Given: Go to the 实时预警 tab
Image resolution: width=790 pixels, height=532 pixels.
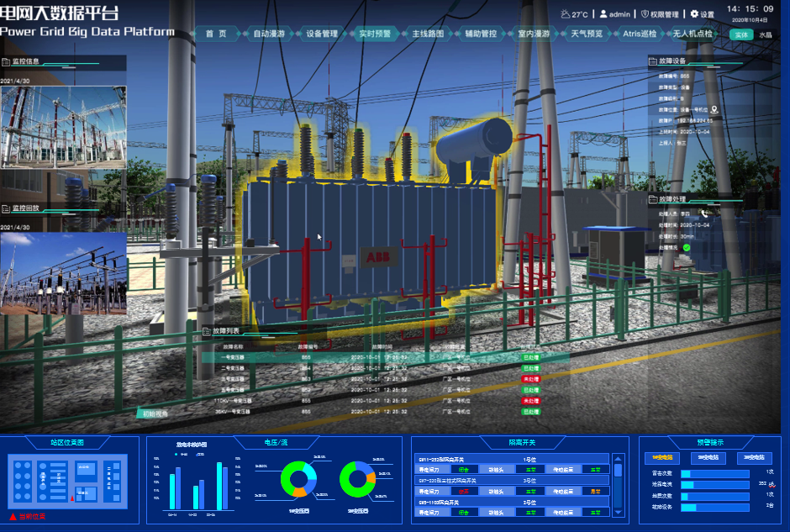Looking at the screenshot, I should [x=374, y=34].
